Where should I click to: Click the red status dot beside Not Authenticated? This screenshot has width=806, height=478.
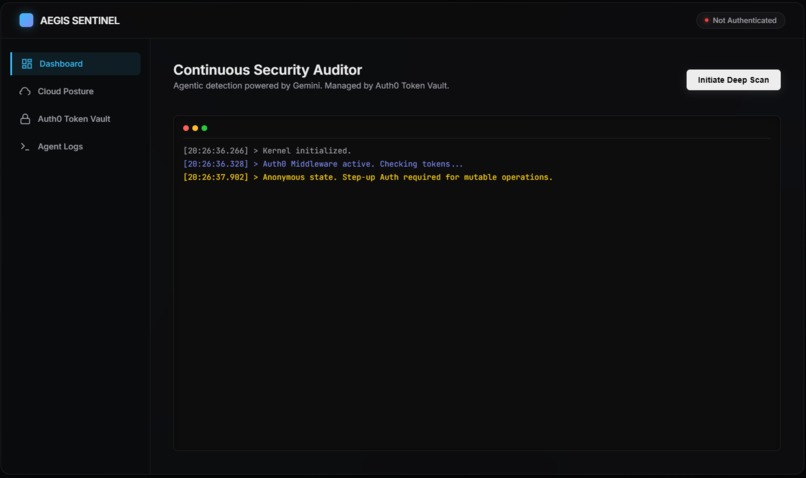click(706, 20)
